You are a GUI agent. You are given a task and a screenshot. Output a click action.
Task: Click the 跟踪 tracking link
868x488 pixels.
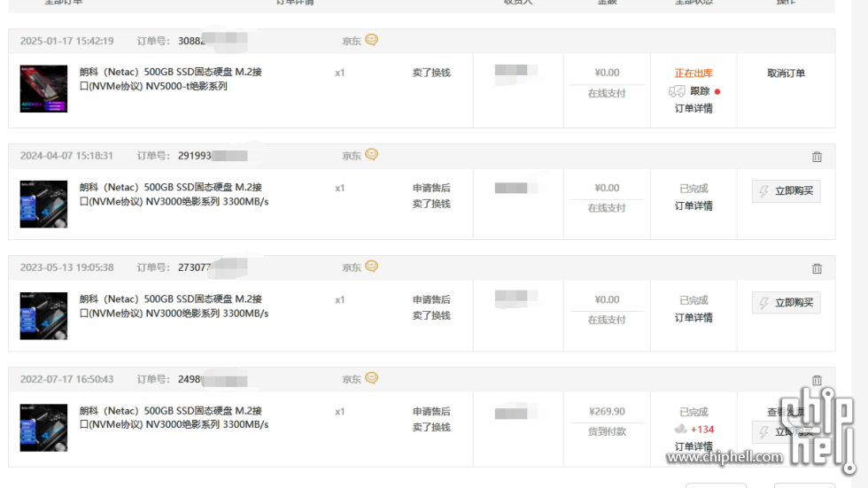(x=700, y=91)
